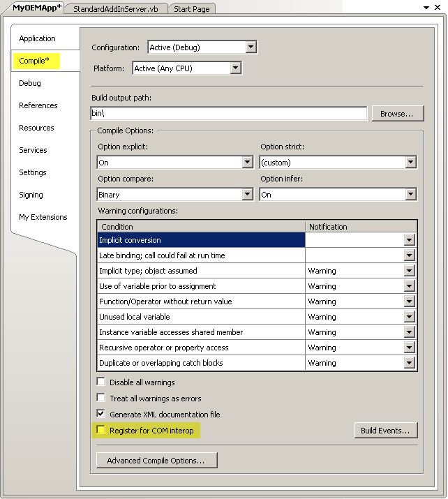The image size is (448, 499).
Task: Select the Late binding condition row
Action: pyautogui.click(x=201, y=255)
